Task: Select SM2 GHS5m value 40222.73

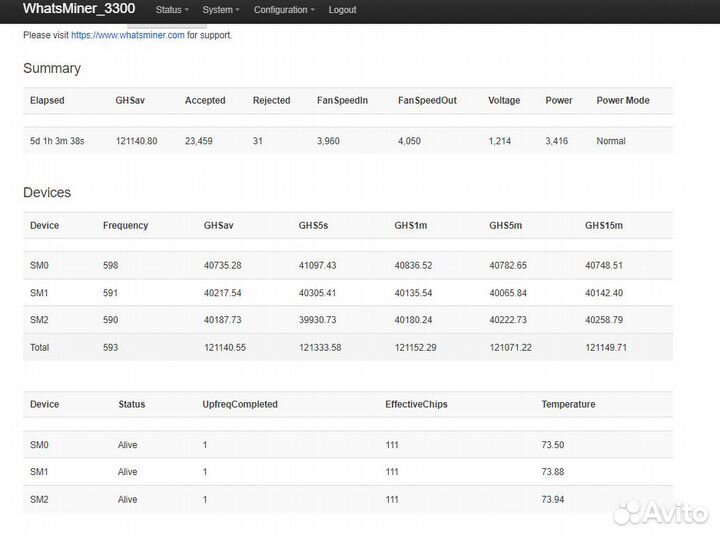Action: [508, 320]
